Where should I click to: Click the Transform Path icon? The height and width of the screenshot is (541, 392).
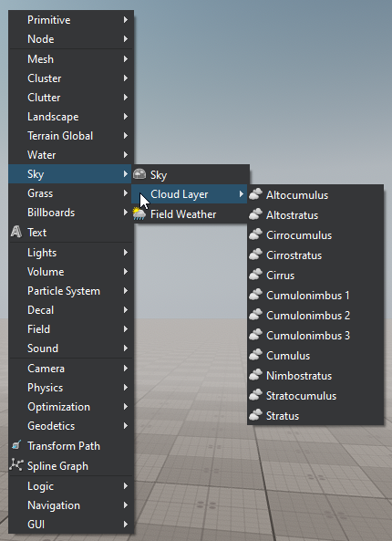click(16, 445)
